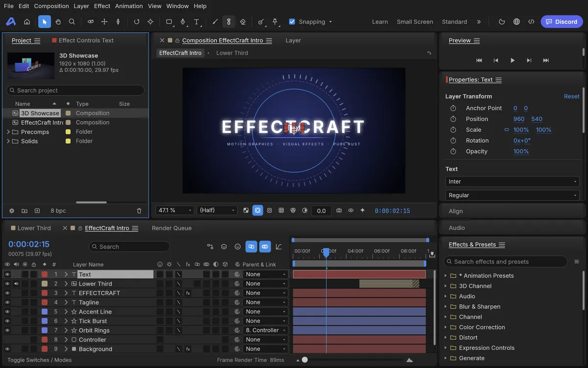Open the Learn workspace
588x368 pixels.
click(380, 22)
